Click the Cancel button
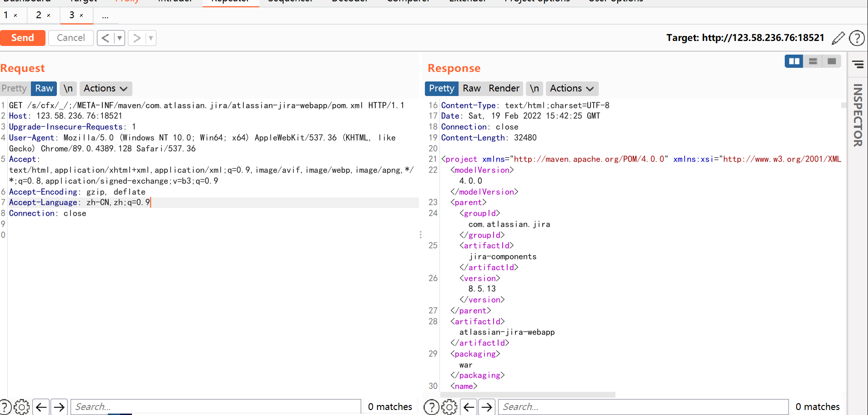Viewport: 868px width, 415px height. 71,38
